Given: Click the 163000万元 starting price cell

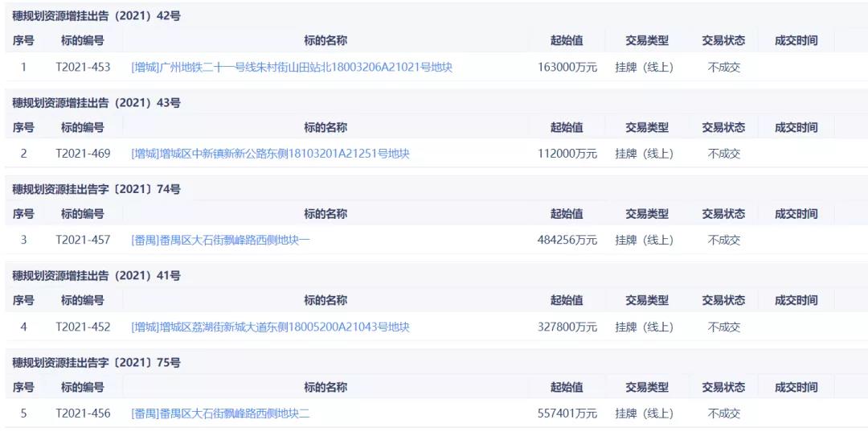Looking at the screenshot, I should tap(567, 68).
